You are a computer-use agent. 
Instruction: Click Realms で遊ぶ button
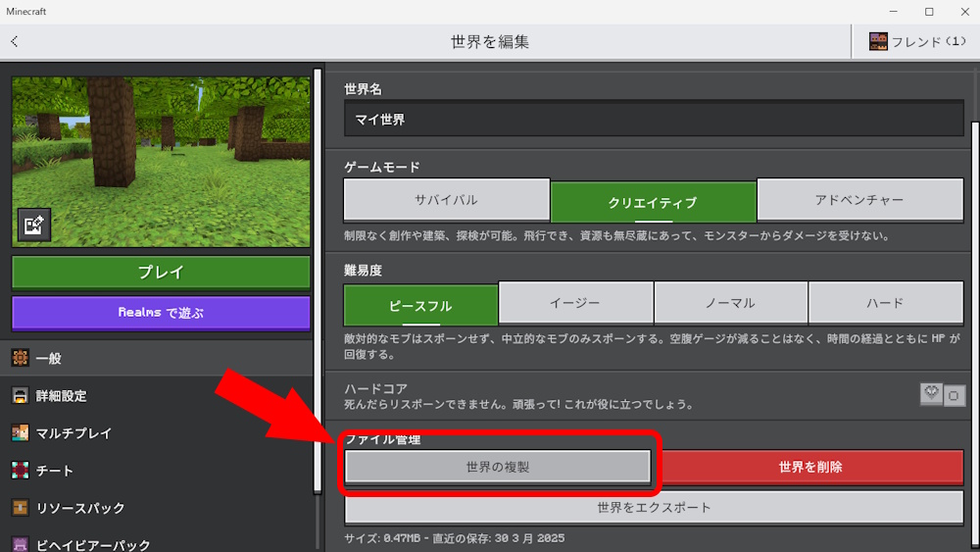pyautogui.click(x=161, y=313)
